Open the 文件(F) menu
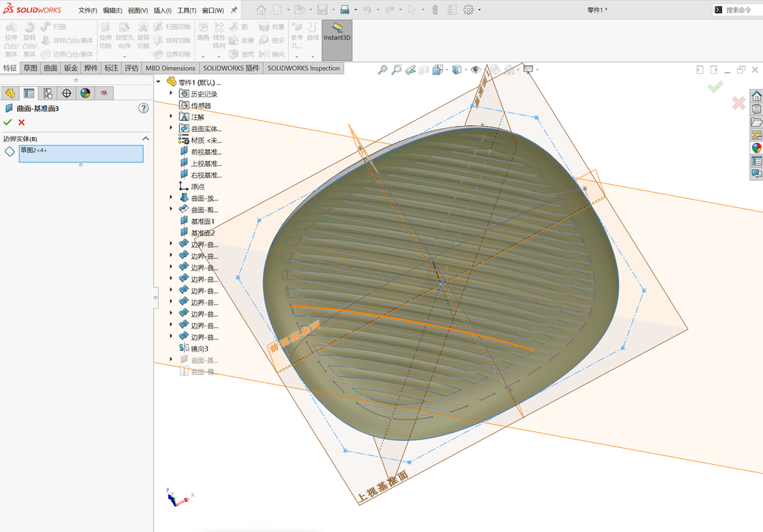The width and height of the screenshot is (763, 532). click(88, 10)
